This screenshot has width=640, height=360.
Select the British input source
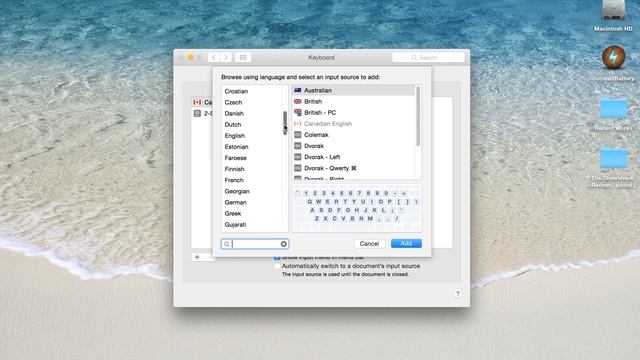(353, 101)
